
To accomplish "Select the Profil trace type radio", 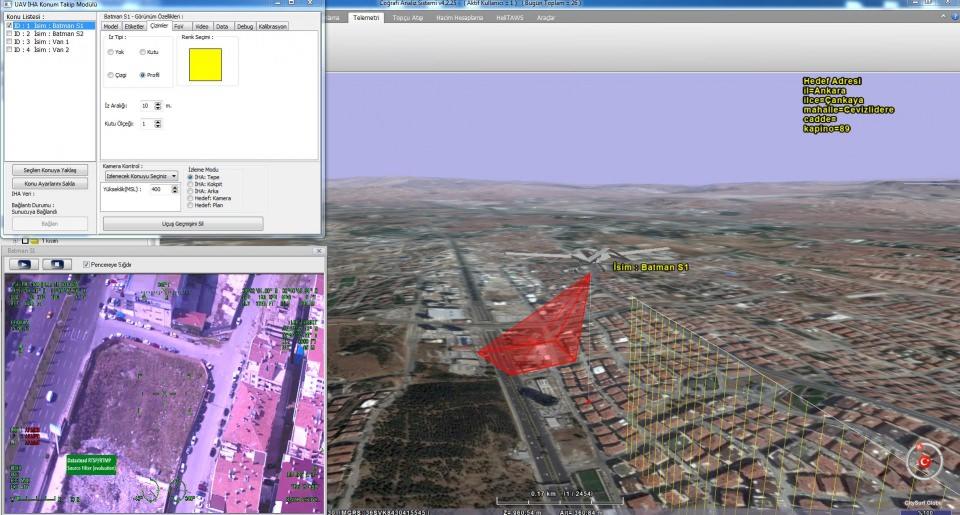I will point(143,75).
